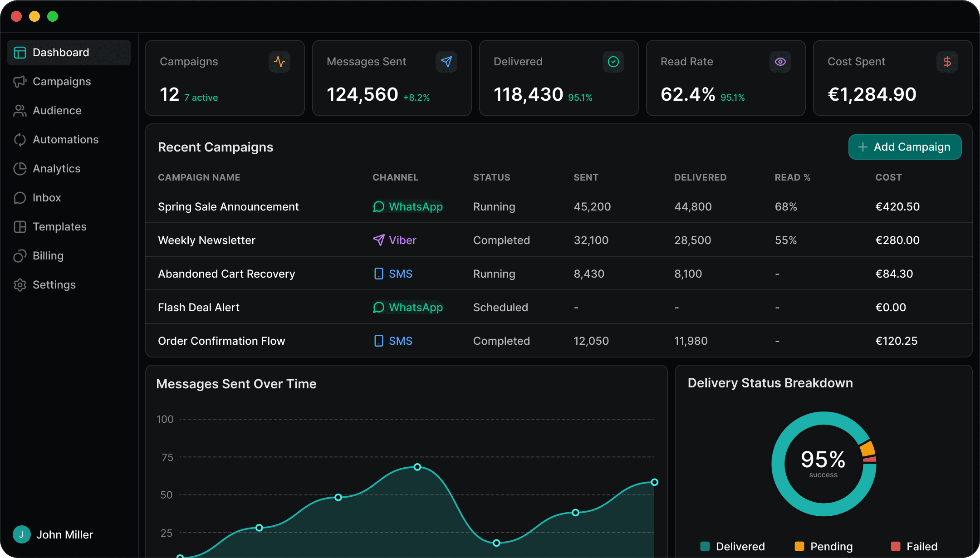Screen dimensions: 980x558
Task: Click WhatsApp icon in Flash Deal Alert row
Action: point(378,308)
